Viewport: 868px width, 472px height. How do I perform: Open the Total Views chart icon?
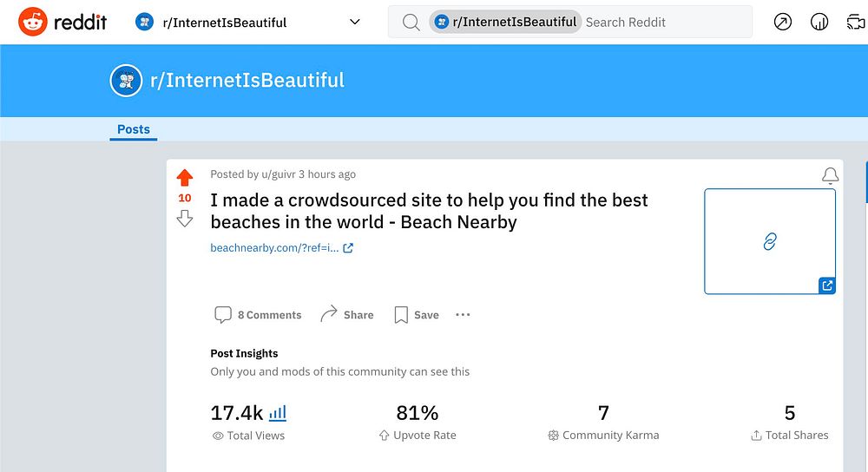pyautogui.click(x=278, y=413)
